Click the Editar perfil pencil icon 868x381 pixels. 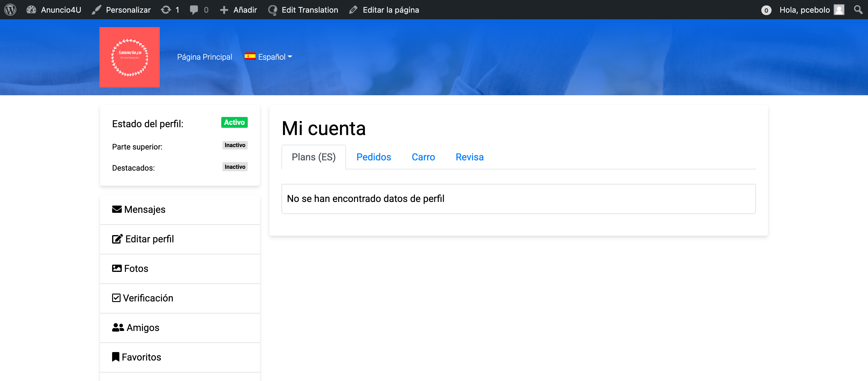coord(117,239)
